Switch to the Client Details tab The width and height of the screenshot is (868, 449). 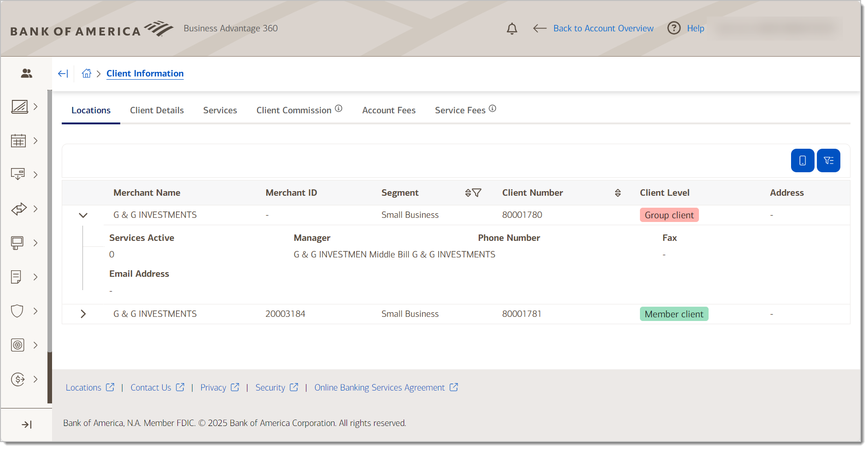(157, 110)
